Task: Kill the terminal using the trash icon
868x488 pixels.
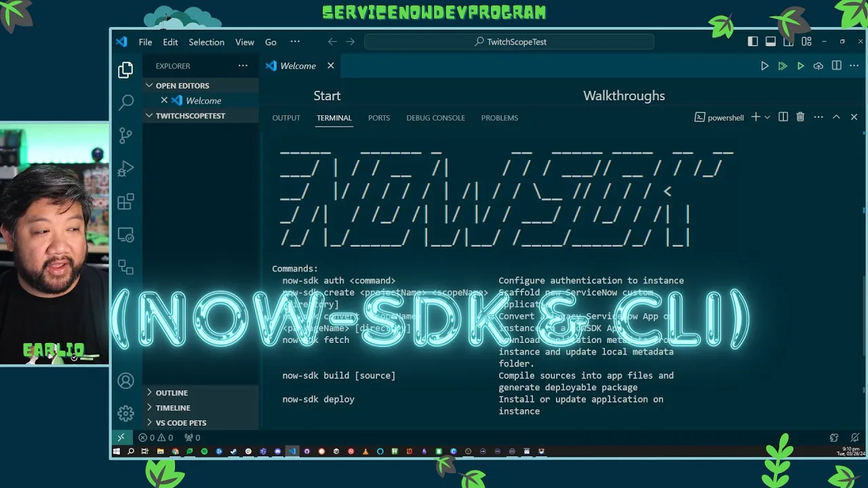Action: (800, 117)
